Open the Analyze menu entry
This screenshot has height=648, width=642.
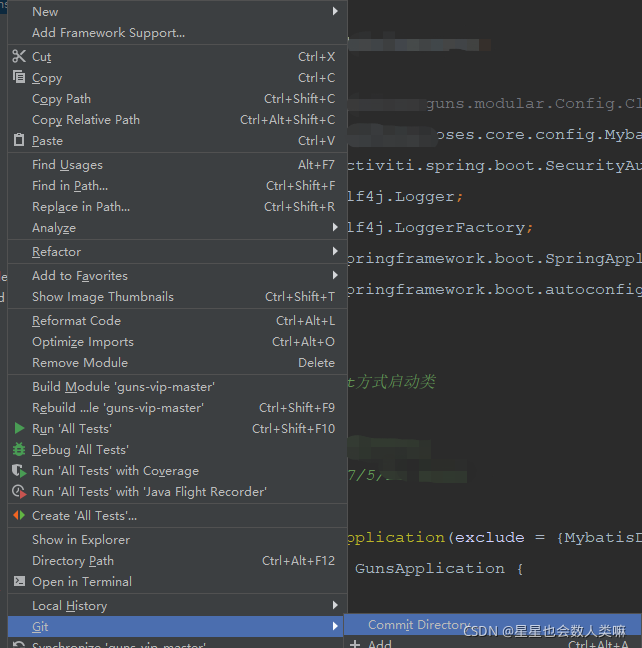(177, 228)
